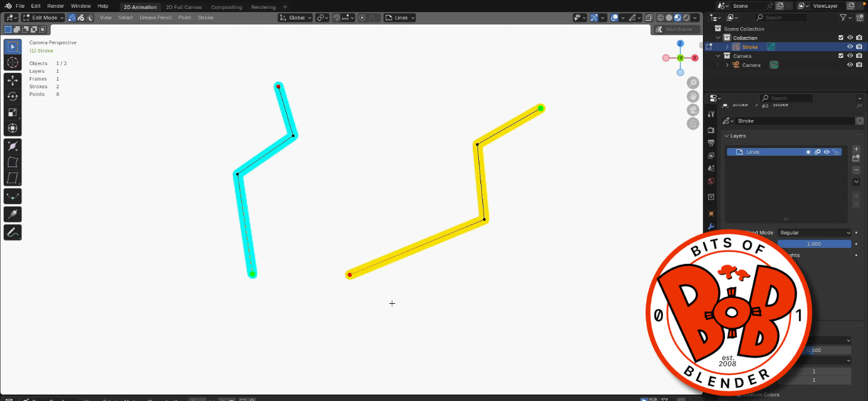This screenshot has height=401, width=868.
Task: Select the Pen draw tool icon
Action: tap(13, 232)
